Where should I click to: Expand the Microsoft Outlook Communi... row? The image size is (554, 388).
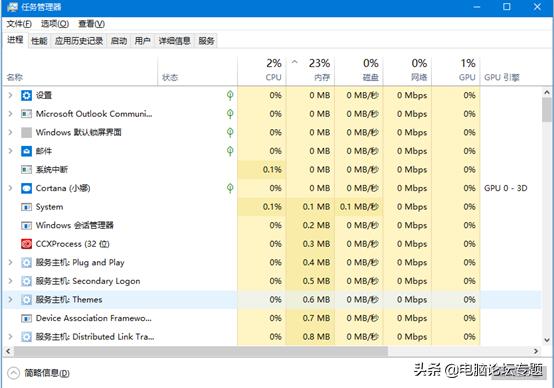coord(10,114)
